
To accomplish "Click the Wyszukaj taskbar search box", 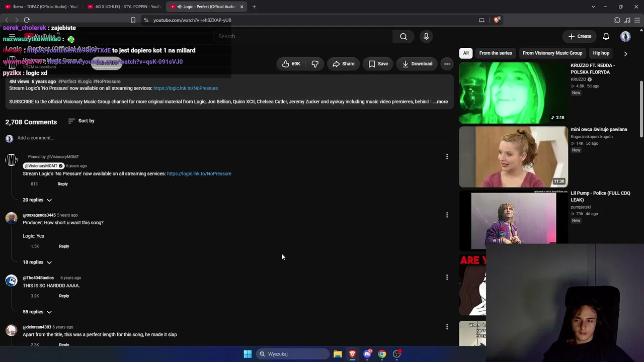I will [x=293, y=354].
